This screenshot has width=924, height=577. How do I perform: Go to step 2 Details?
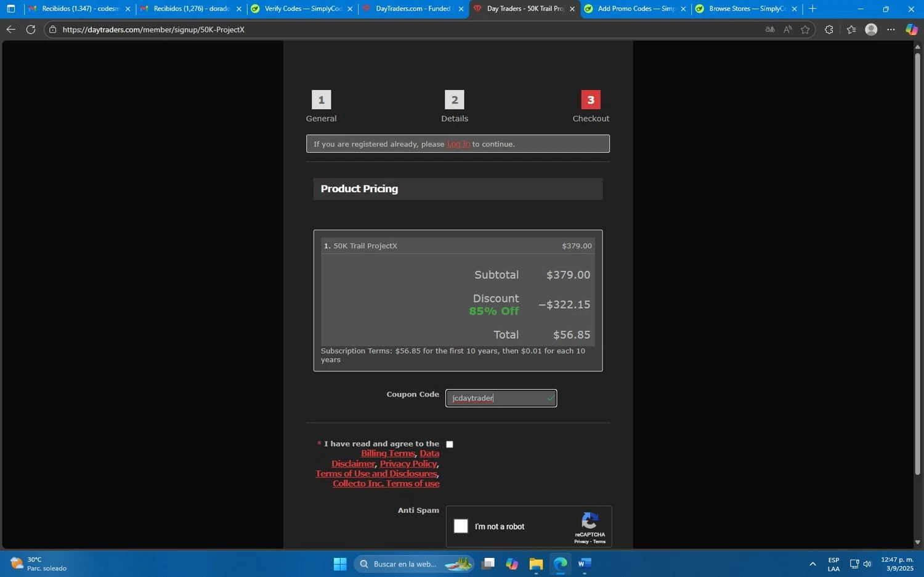pyautogui.click(x=455, y=107)
